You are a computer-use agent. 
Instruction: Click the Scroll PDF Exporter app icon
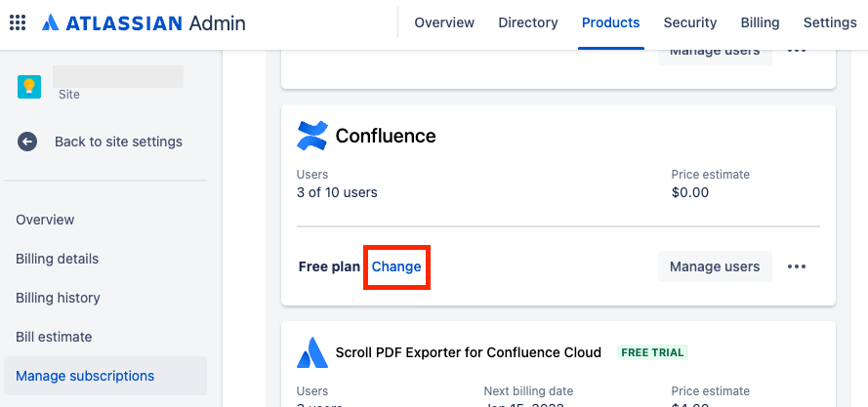pyautogui.click(x=312, y=352)
